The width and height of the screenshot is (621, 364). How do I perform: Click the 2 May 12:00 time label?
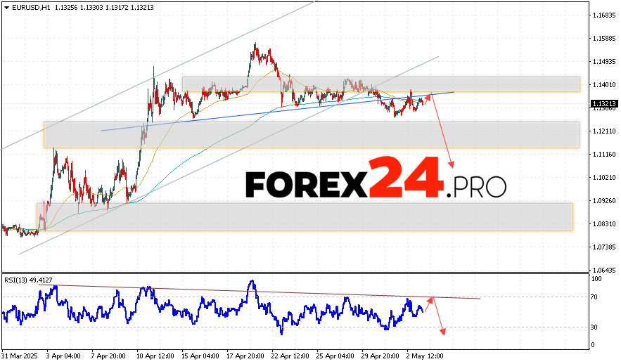[x=425, y=356]
